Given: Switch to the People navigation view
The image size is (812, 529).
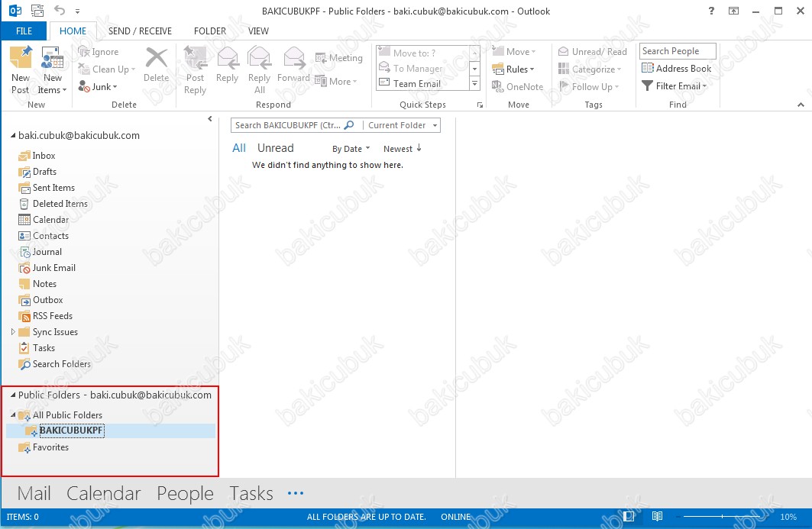Looking at the screenshot, I should (185, 493).
